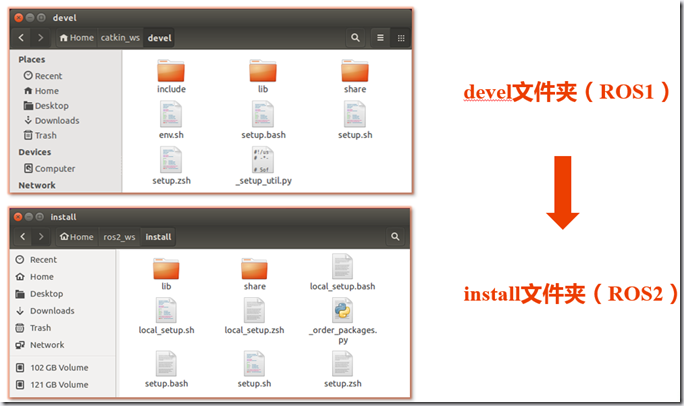
Task: Open Recent in devel window sidebar
Action: pos(43,76)
